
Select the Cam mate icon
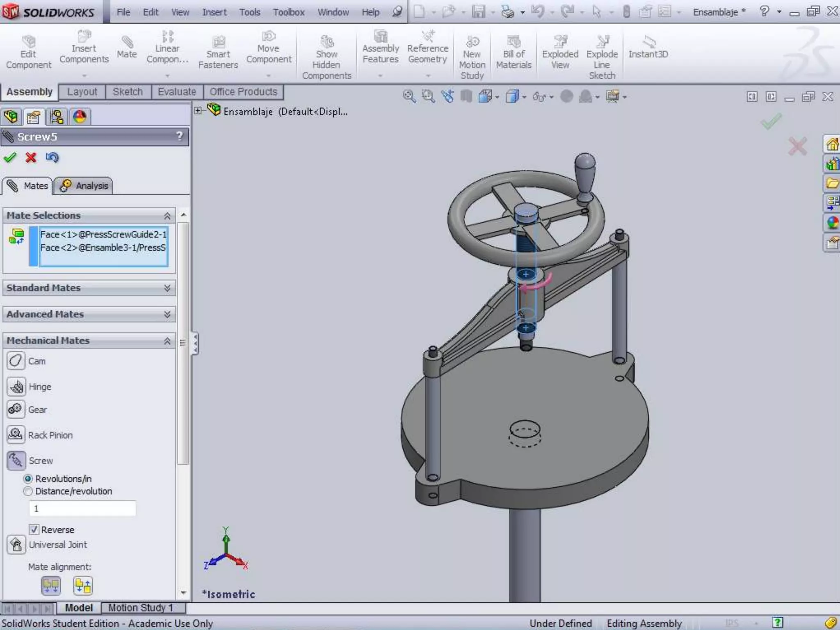(x=16, y=361)
